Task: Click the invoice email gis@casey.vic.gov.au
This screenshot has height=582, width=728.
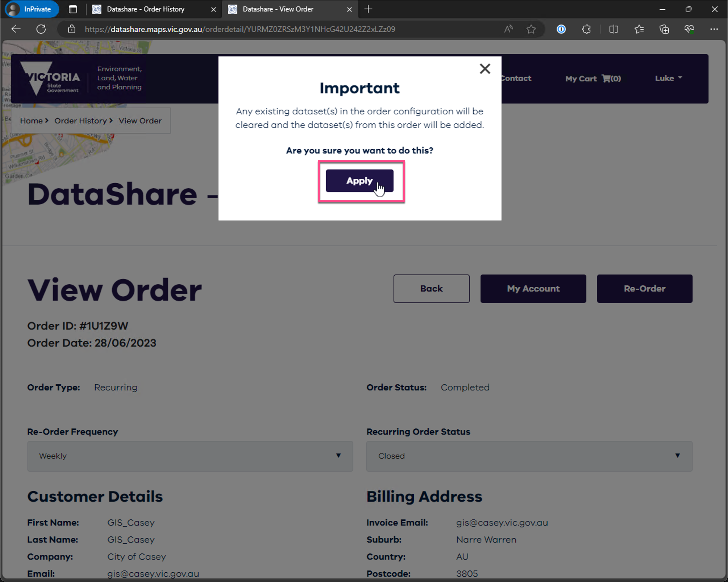Action: coord(502,523)
